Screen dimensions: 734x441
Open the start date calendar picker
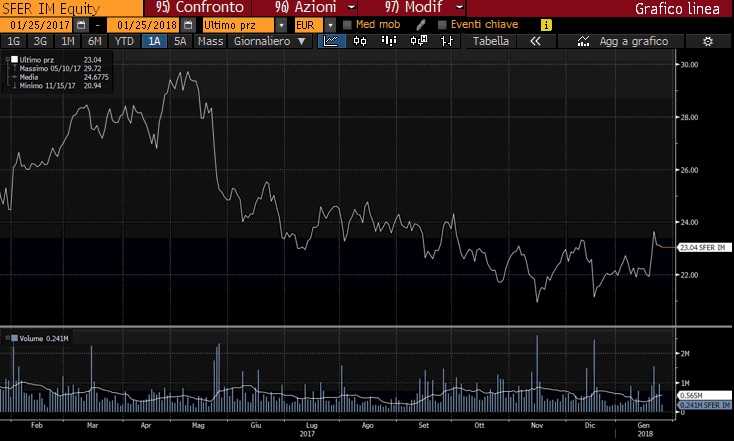pos(81,25)
